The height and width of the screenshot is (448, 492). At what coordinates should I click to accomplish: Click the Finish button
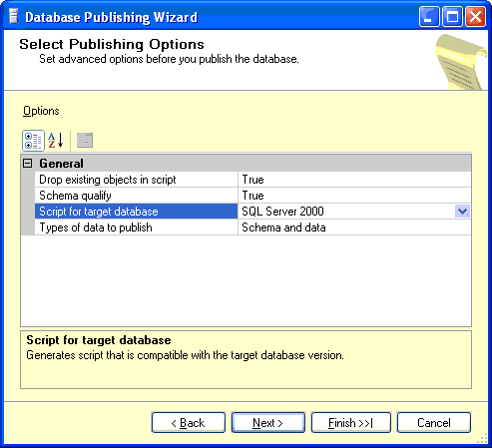tap(351, 423)
